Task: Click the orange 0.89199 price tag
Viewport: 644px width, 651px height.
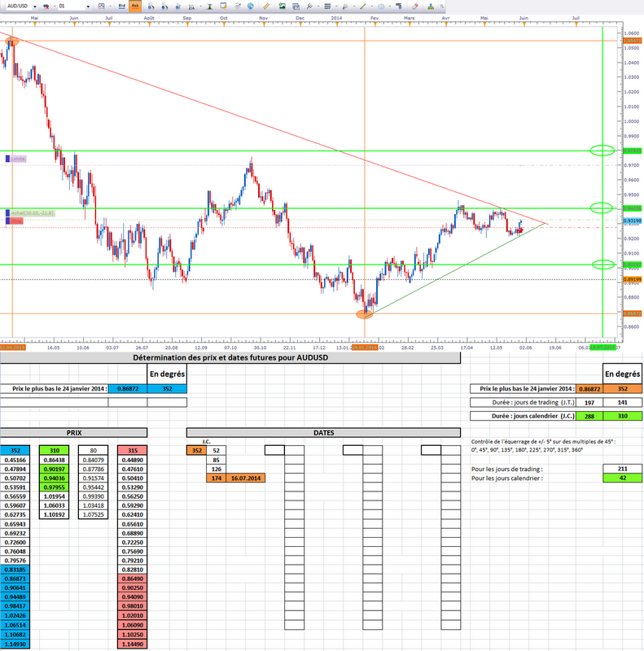Action: (x=633, y=279)
